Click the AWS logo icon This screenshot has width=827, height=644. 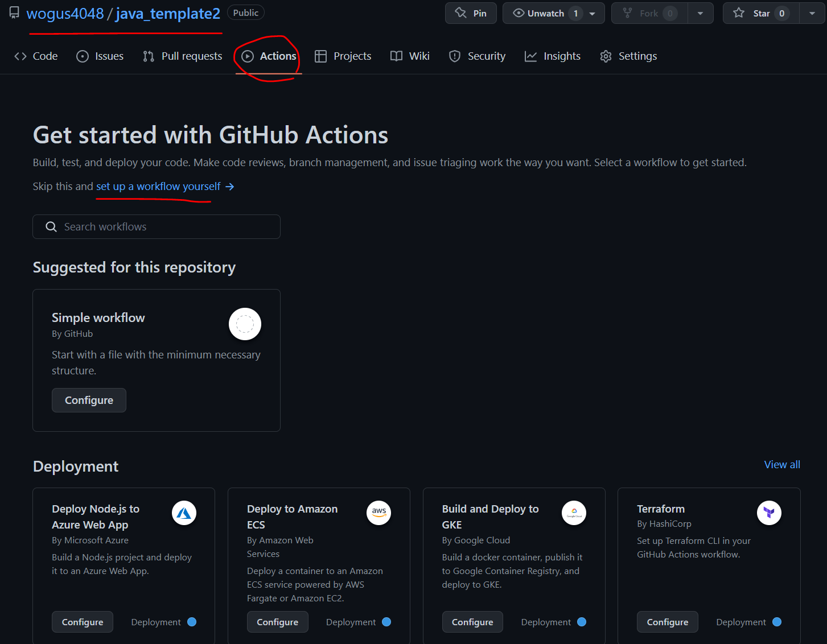[379, 513]
